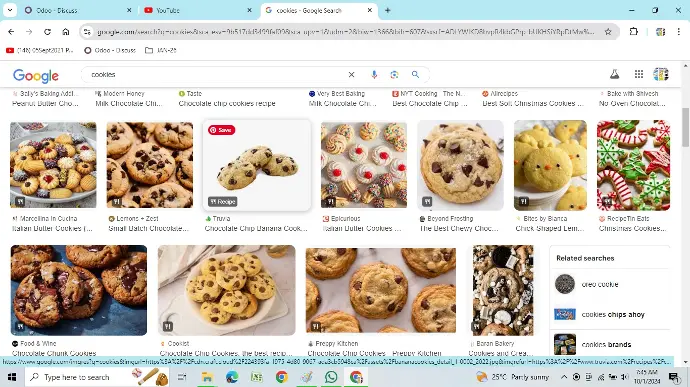
Task: Open the Windows Start menu
Action: coord(12,377)
